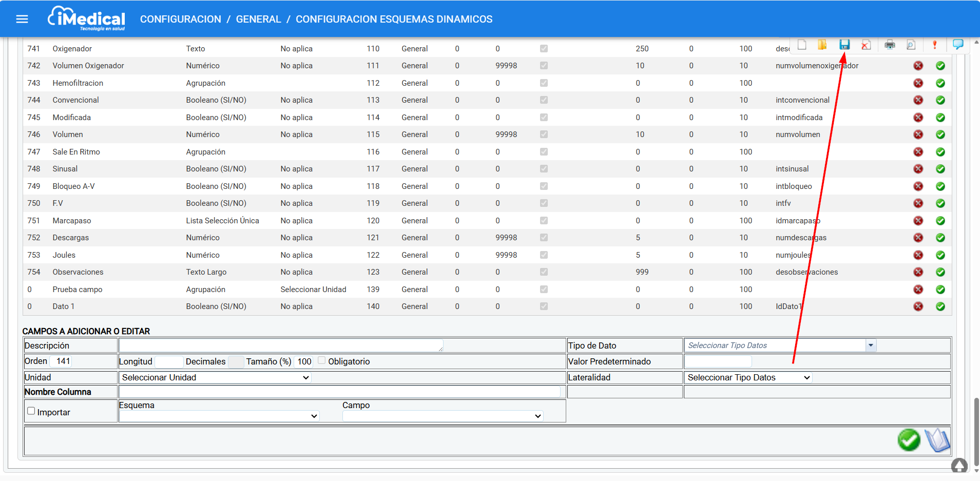Click the GENERAL breadcrumb item
The height and width of the screenshot is (481, 980).
pyautogui.click(x=258, y=19)
